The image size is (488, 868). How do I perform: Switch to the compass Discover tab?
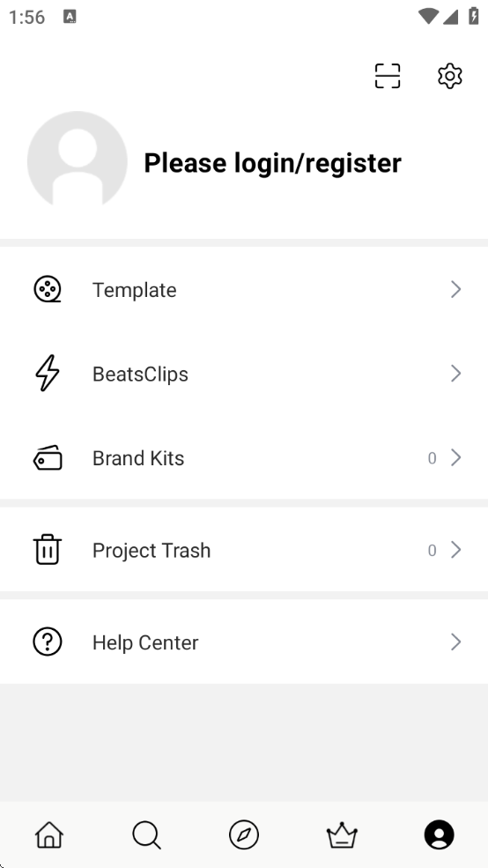(x=244, y=835)
